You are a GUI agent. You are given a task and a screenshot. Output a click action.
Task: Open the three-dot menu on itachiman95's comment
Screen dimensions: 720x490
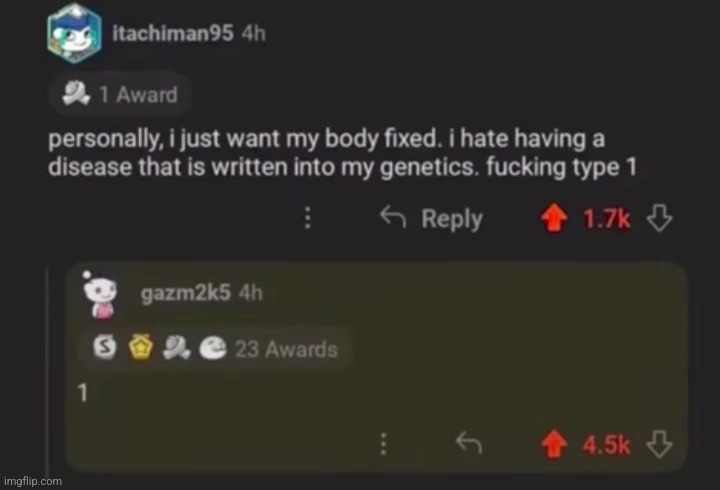(311, 219)
